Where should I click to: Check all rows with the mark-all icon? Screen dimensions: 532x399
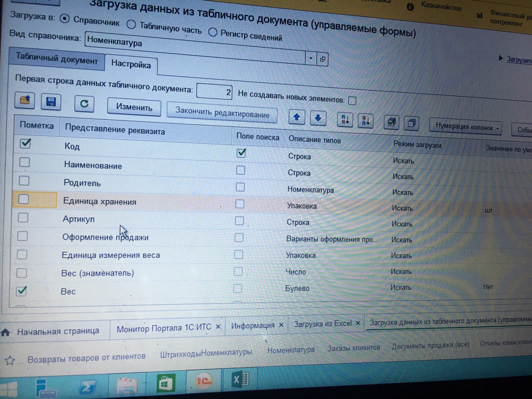coord(391,122)
